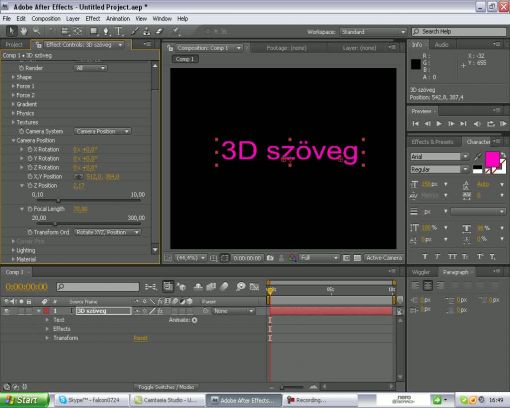The width and height of the screenshot is (510, 408).
Task: Open the Windows Start menu
Action: (x=24, y=400)
